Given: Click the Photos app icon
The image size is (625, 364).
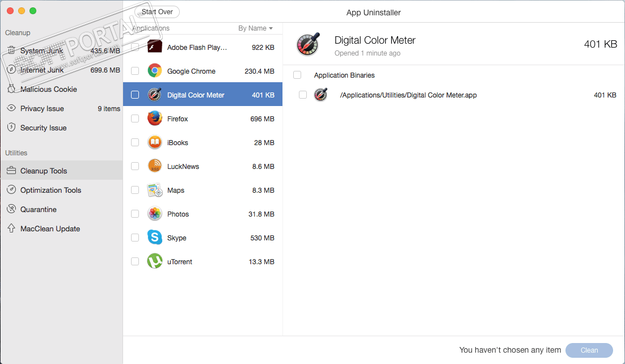Looking at the screenshot, I should click(155, 214).
